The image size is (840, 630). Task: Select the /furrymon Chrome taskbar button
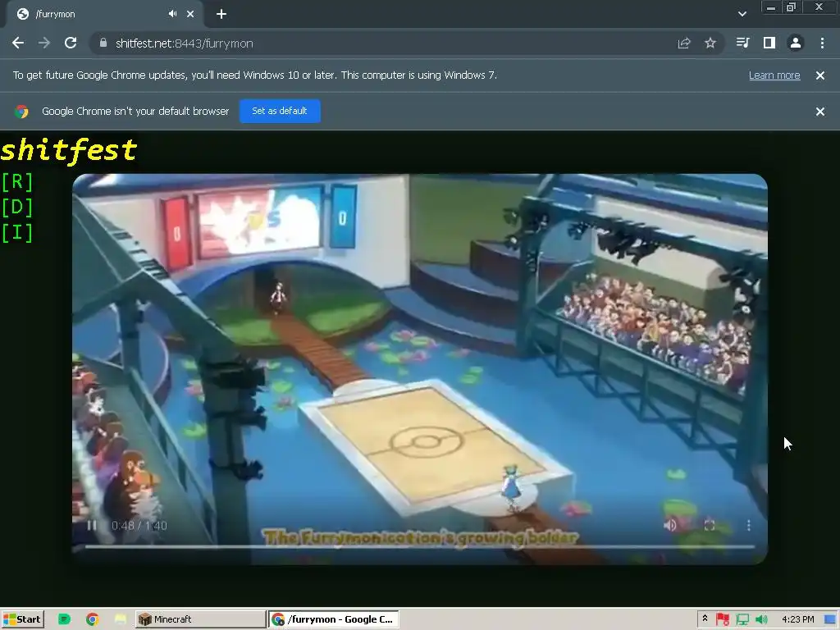click(334, 619)
